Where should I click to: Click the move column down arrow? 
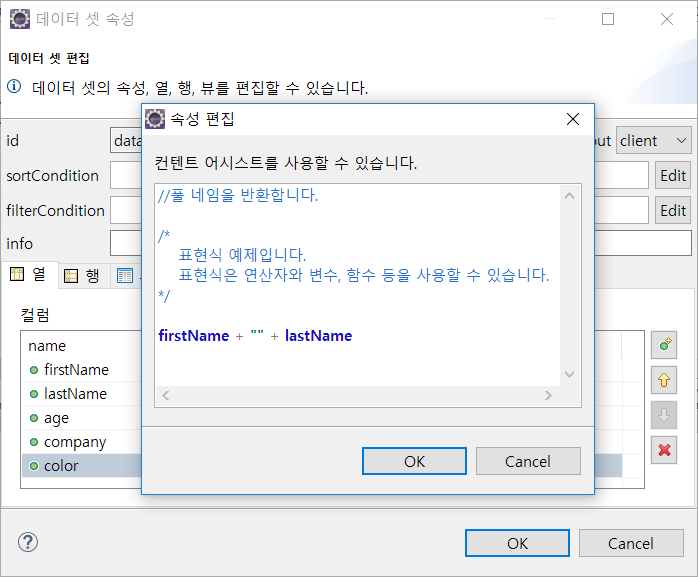tap(664, 414)
